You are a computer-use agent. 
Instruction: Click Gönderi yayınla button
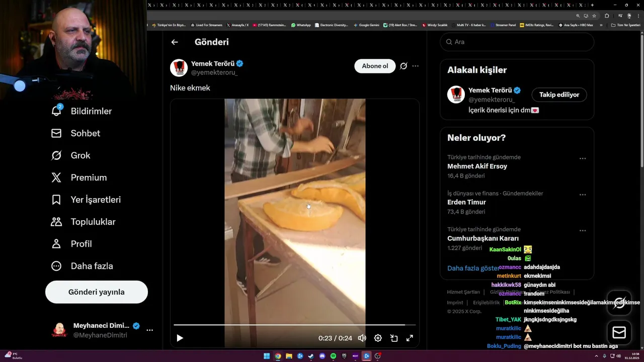tap(97, 292)
